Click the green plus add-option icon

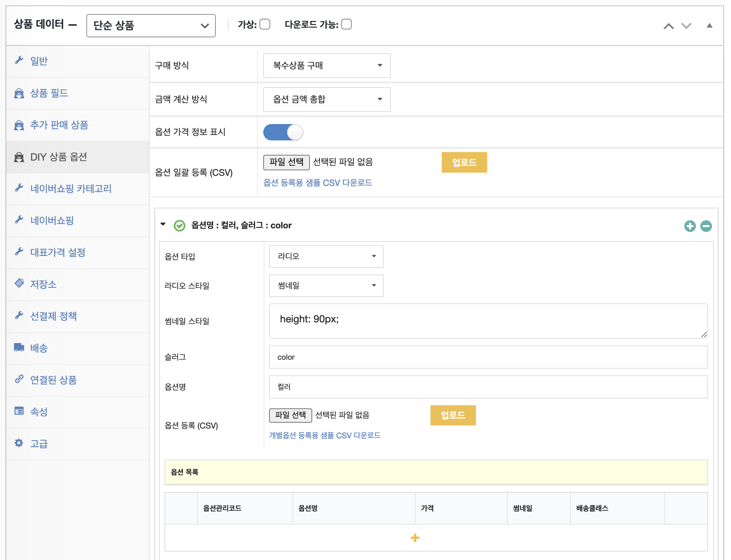pos(690,226)
